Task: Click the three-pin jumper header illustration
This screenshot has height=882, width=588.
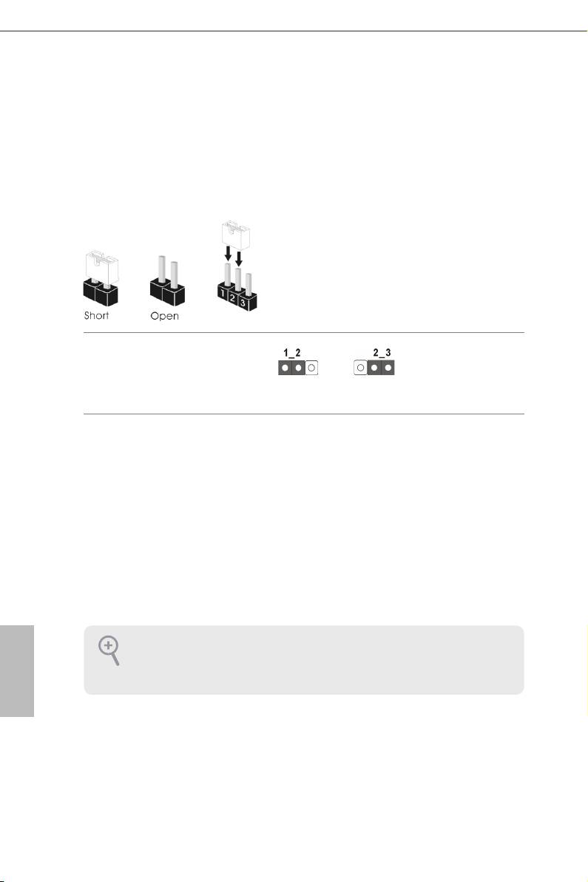Action: coord(236,287)
